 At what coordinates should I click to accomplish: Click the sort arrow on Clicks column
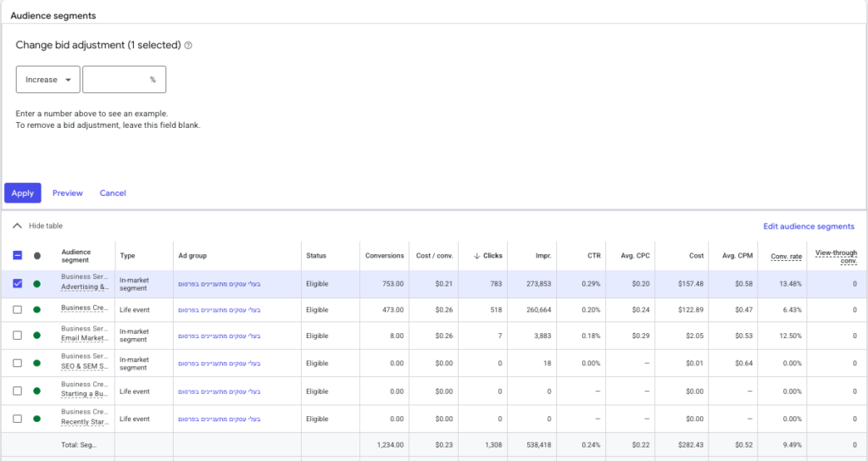[476, 255]
